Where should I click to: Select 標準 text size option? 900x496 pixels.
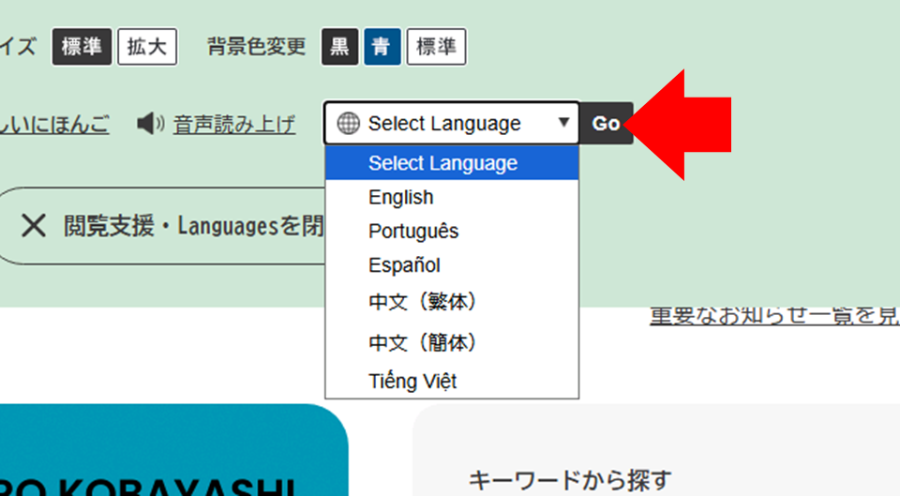click(x=82, y=47)
